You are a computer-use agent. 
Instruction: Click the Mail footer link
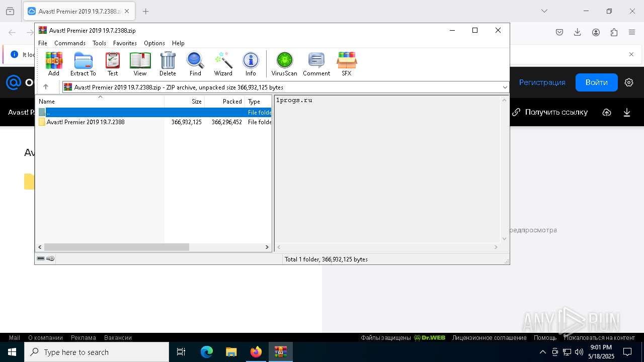point(15,338)
